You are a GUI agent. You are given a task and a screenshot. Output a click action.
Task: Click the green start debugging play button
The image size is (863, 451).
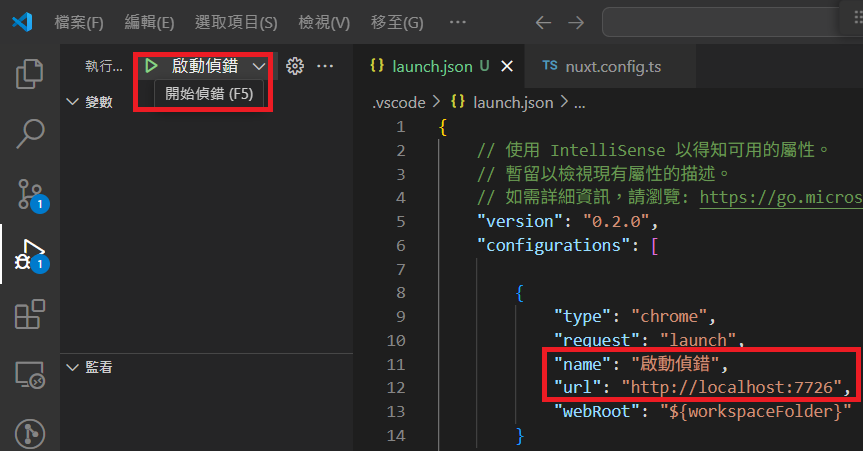tap(151, 66)
